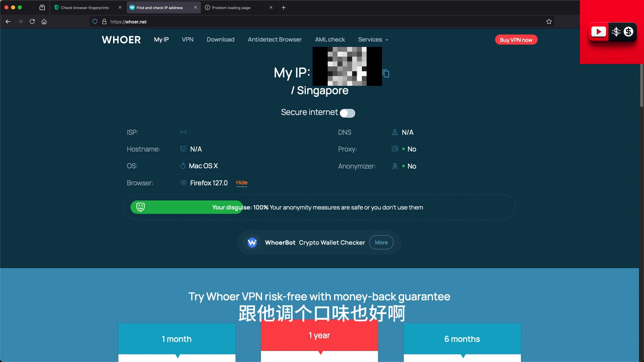Viewport: 644px width, 362px height.
Task: Click the Anonymizer No status value
Action: click(x=412, y=166)
